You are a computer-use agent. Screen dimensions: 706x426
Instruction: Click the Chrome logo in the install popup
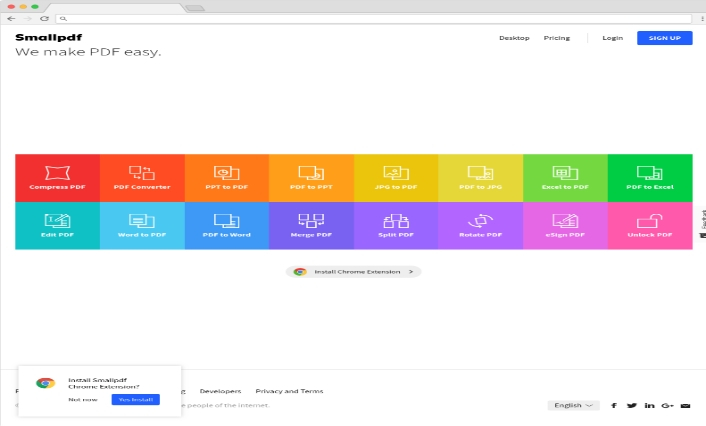point(45,383)
